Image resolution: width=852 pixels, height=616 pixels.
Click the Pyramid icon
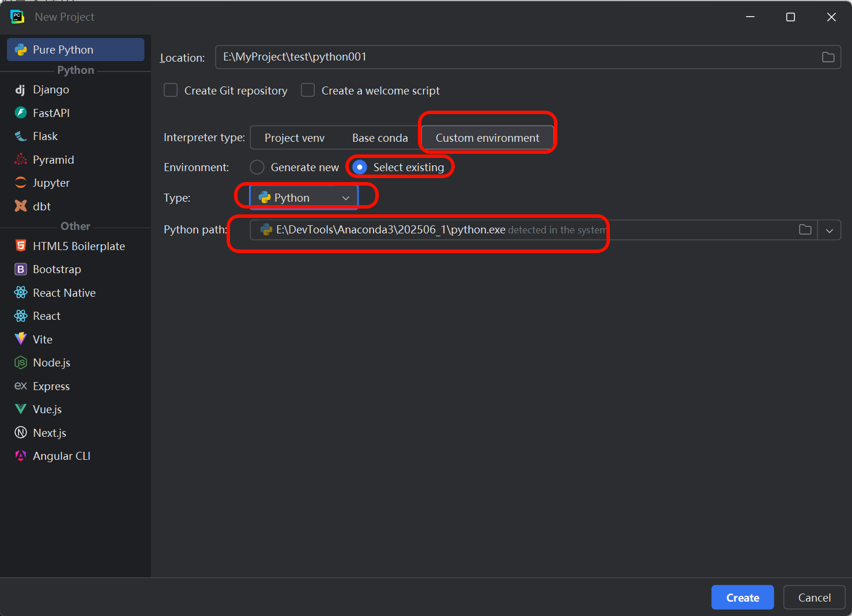(21, 160)
